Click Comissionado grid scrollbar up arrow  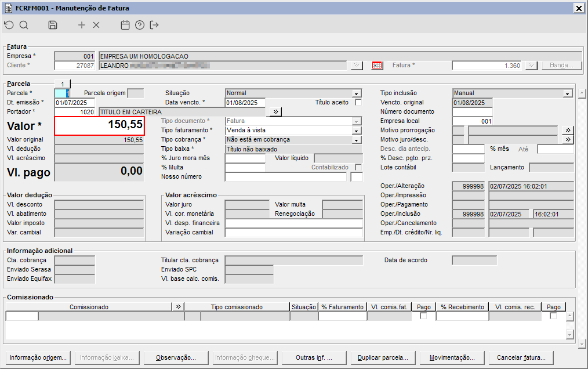[570, 316]
